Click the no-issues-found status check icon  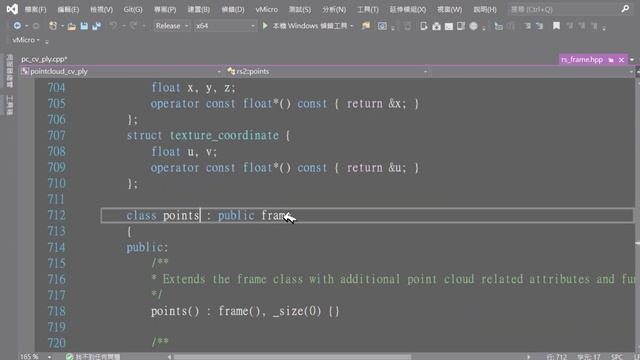click(x=69, y=357)
